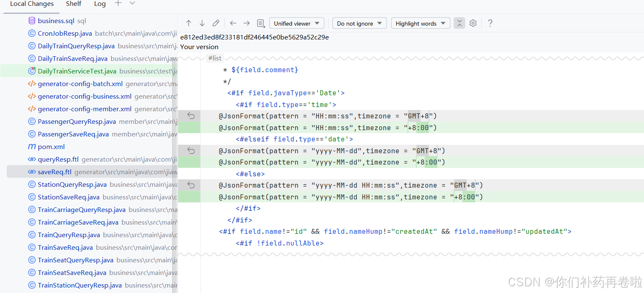This screenshot has height=293, width=644.
Task: Compare previous file with left arrow
Action: [x=233, y=23]
